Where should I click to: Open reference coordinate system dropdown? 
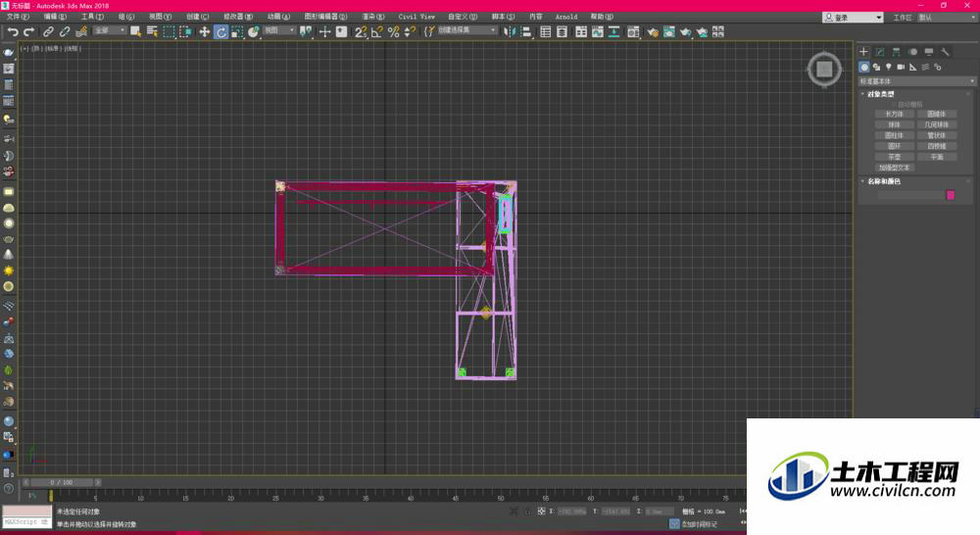(x=278, y=30)
